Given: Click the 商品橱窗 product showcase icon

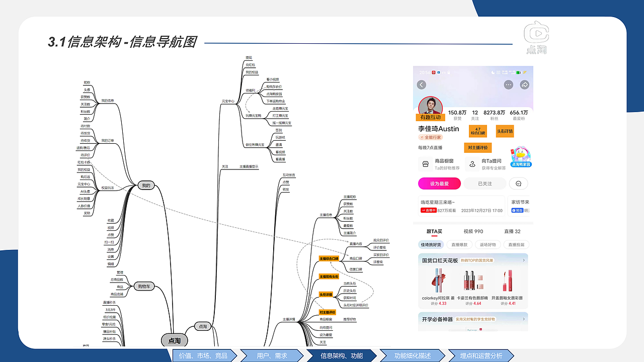Looking at the screenshot, I should pyautogui.click(x=426, y=162).
